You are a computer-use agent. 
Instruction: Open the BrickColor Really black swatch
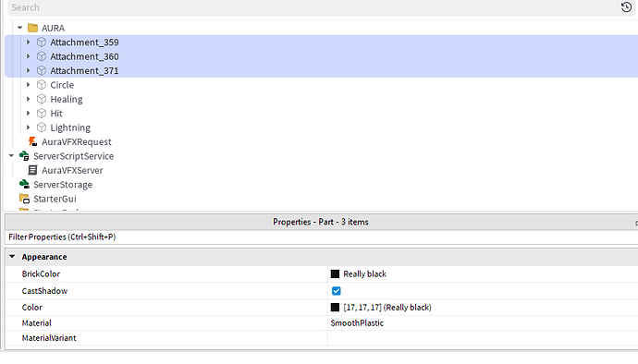335,273
